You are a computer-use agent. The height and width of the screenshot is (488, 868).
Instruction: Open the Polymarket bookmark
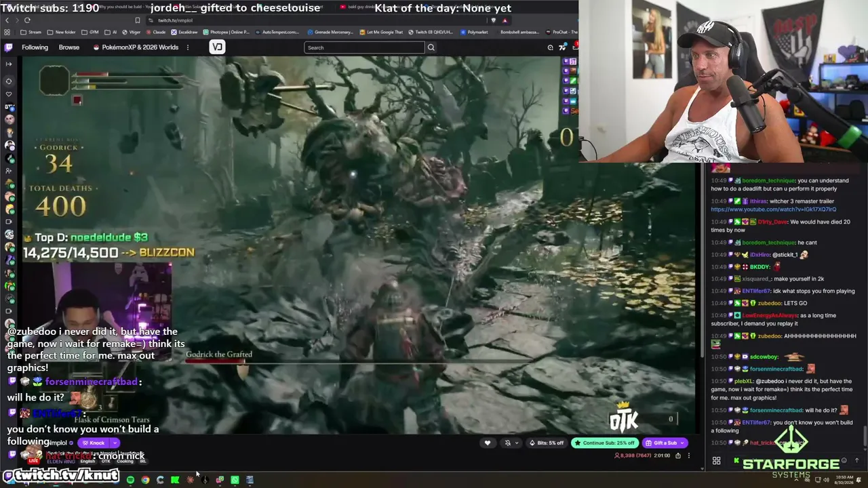(x=474, y=32)
